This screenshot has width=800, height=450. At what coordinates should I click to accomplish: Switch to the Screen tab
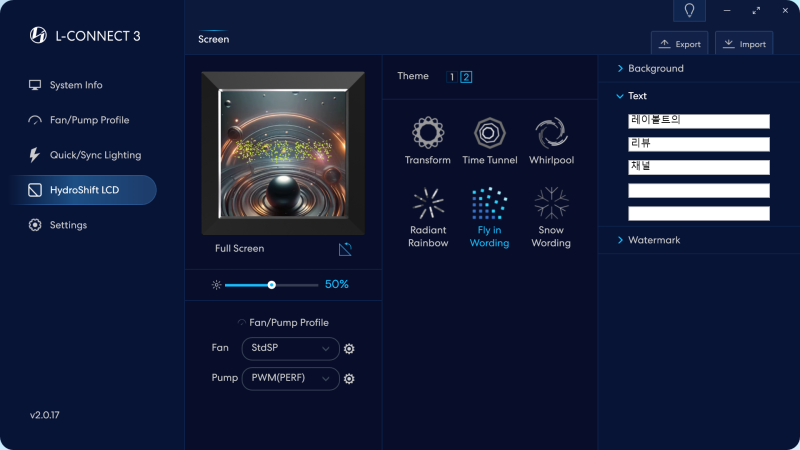(x=213, y=39)
